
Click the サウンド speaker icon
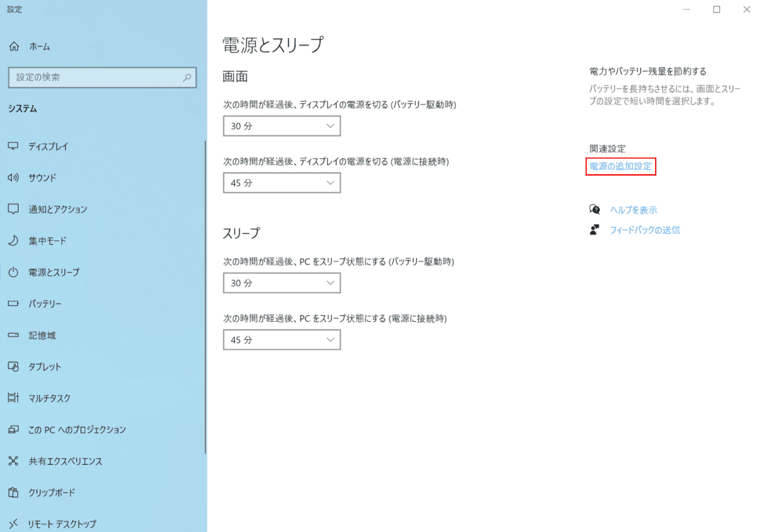pos(13,178)
